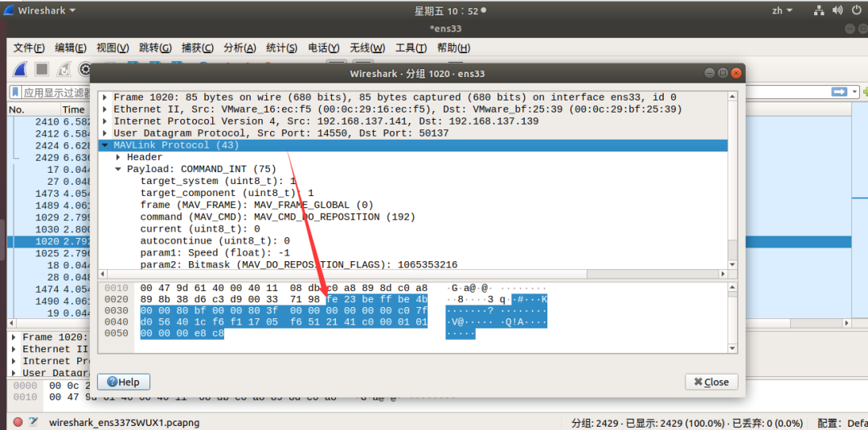Viewport: 868px width, 430px height.
Task: Select target_component (uint8_t): 1 field
Action: (x=227, y=193)
